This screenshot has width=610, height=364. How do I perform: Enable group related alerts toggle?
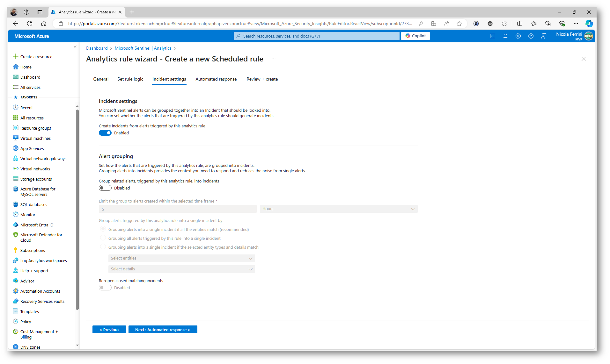coord(105,188)
